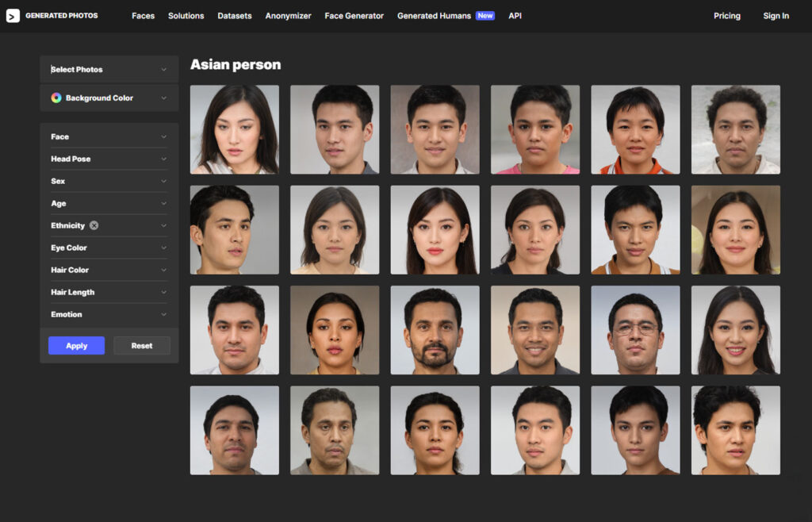This screenshot has width=812, height=522.
Task: Select the photo of the person in the pink shirt
Action: pos(535,129)
